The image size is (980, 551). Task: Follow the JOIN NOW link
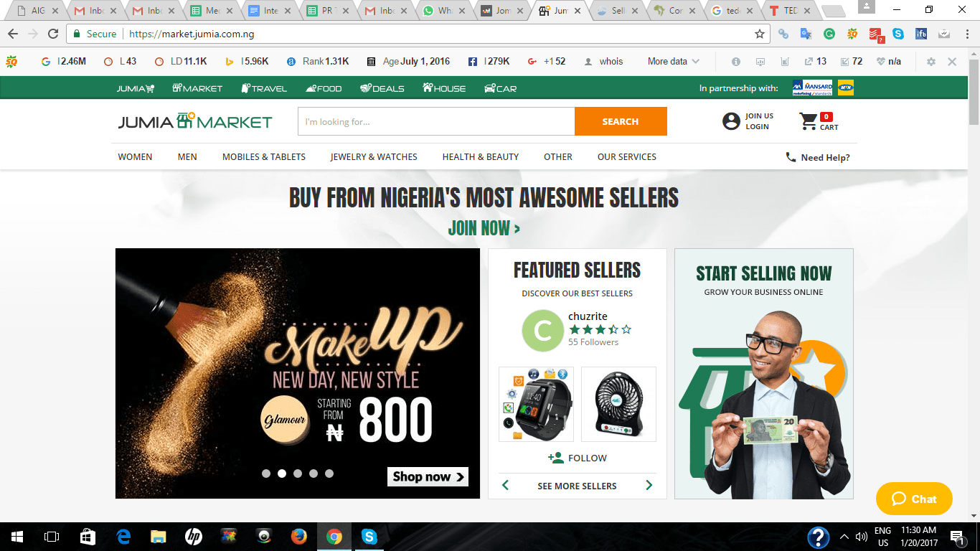[x=483, y=228]
